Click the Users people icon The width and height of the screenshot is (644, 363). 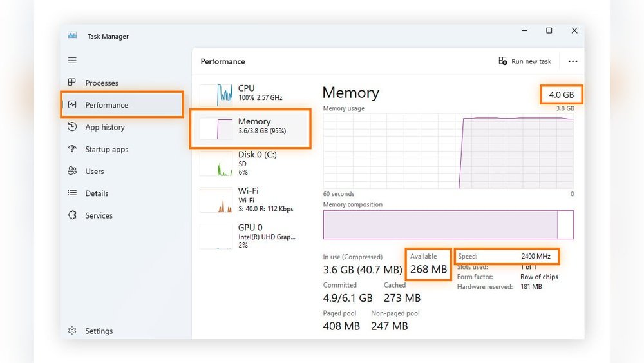(72, 172)
